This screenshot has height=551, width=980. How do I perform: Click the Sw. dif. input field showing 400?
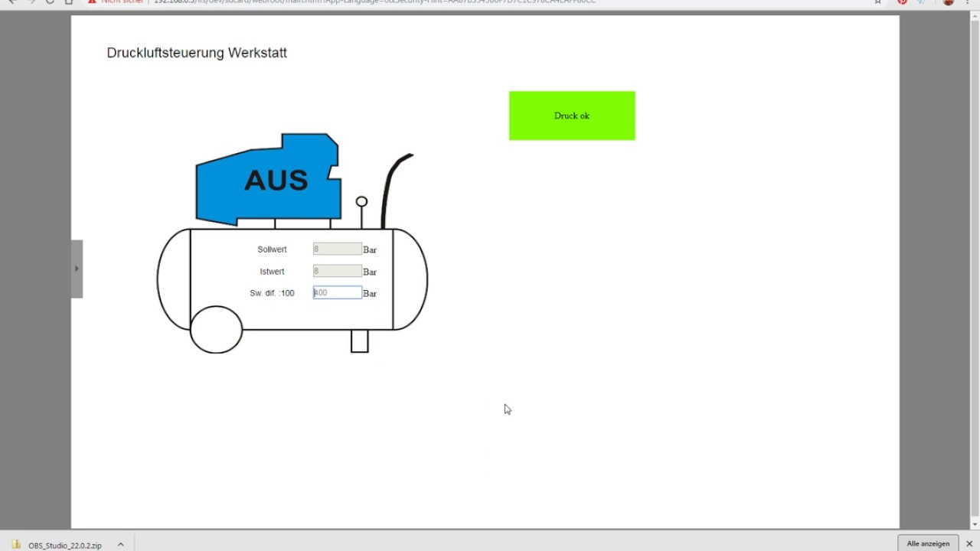pyautogui.click(x=338, y=292)
